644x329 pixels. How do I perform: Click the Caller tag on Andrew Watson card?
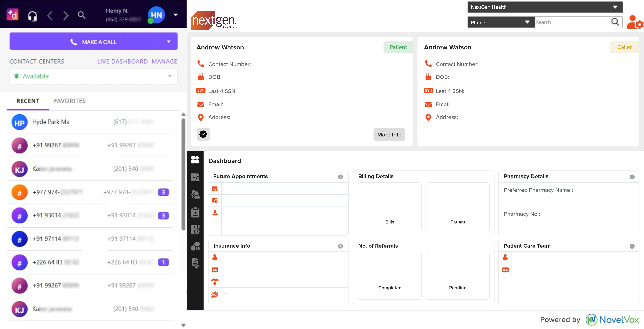click(624, 47)
